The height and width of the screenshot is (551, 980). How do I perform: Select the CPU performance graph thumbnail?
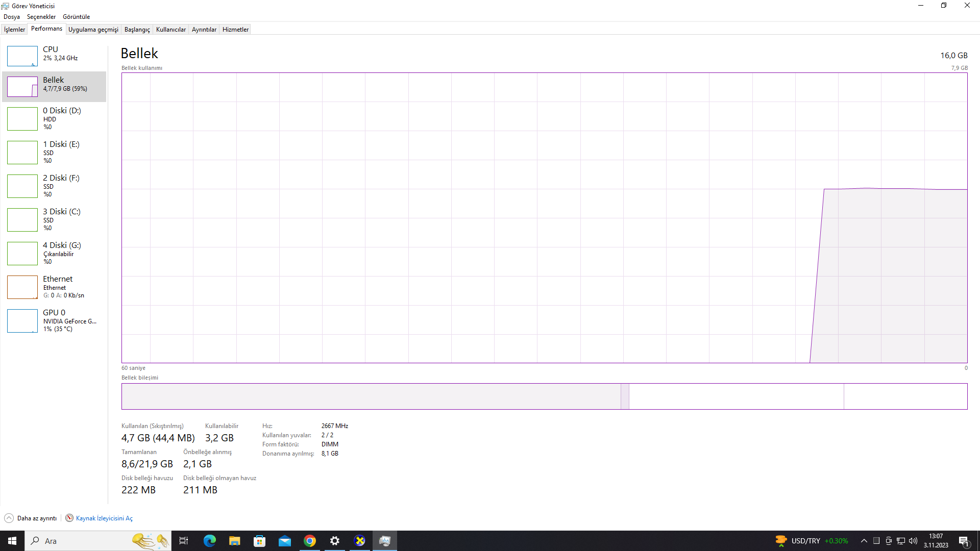point(22,56)
